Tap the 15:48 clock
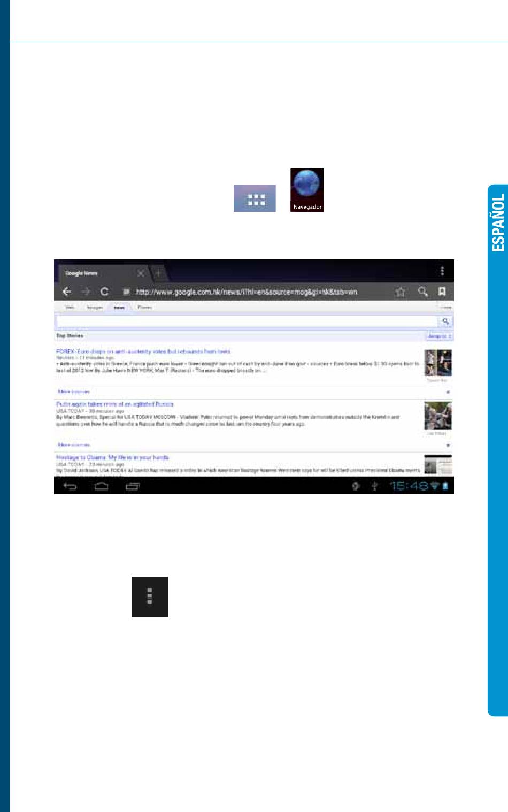 [x=409, y=486]
